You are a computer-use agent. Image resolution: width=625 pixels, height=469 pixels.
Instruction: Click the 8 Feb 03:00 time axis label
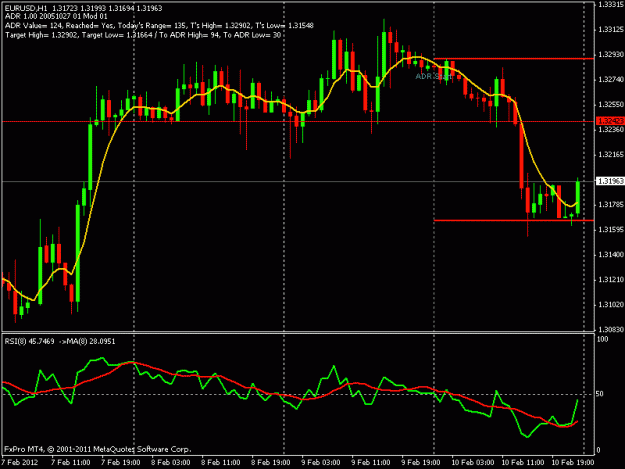(171, 462)
